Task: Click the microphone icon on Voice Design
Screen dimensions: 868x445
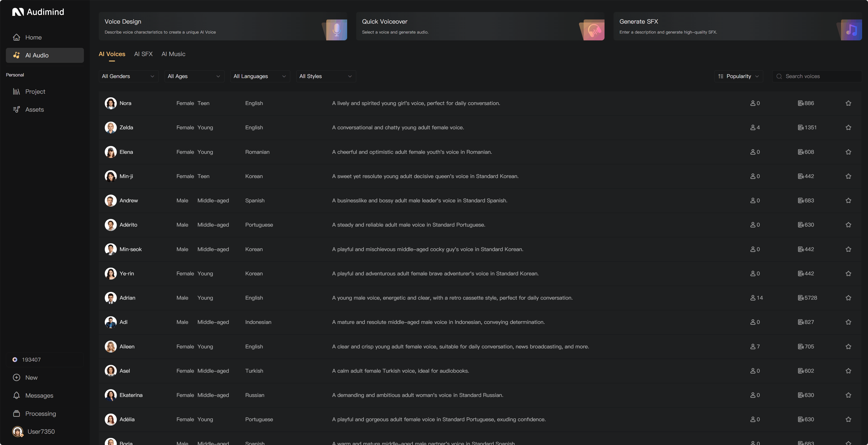Action: 337,30
